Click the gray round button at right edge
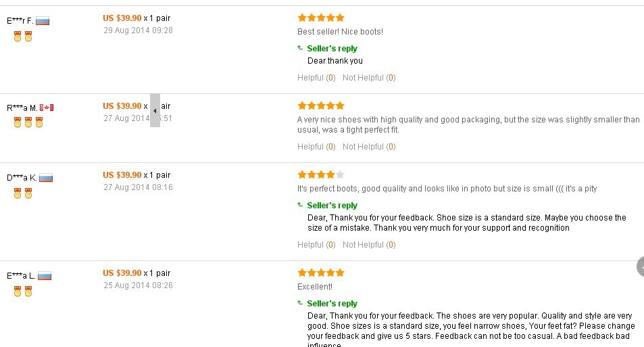 pos(641,267)
